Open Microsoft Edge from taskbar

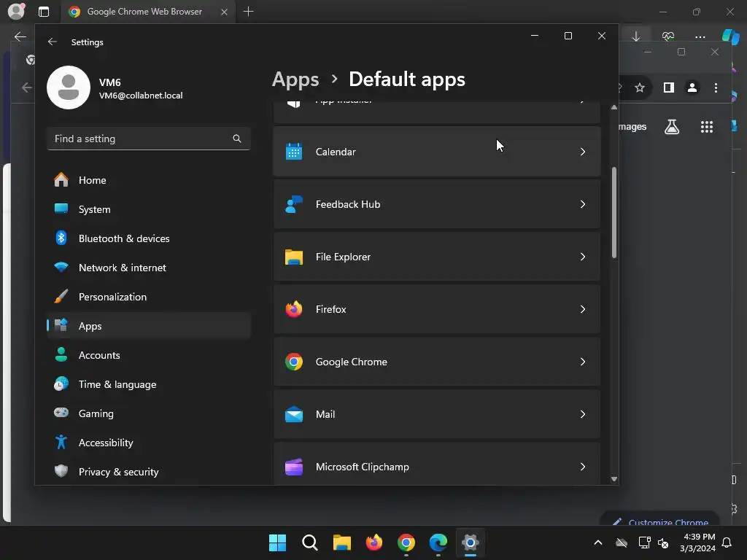pyautogui.click(x=438, y=542)
